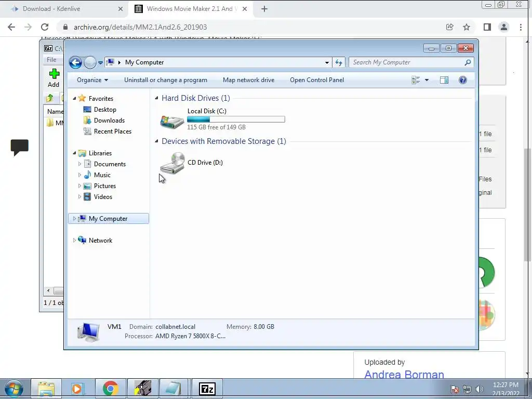Viewport: 532px width, 399px height.
Task: Click the volume speaker tray icon
Action: coord(479,389)
